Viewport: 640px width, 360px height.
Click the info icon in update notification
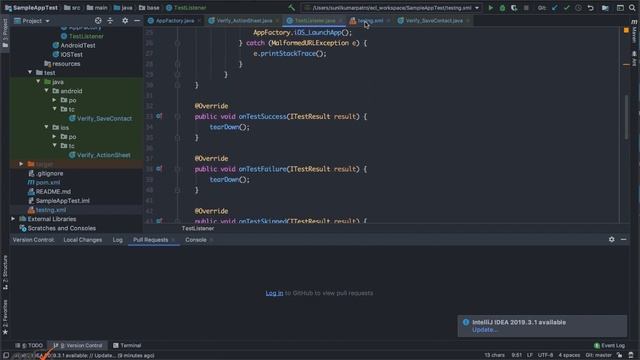[466, 322]
